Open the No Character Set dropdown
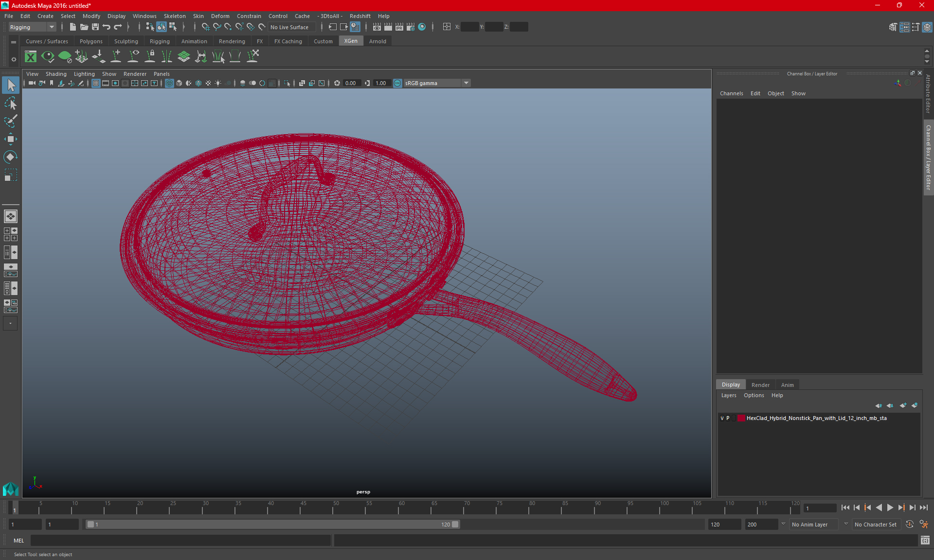Viewport: 934px width, 560px height. coord(877,525)
